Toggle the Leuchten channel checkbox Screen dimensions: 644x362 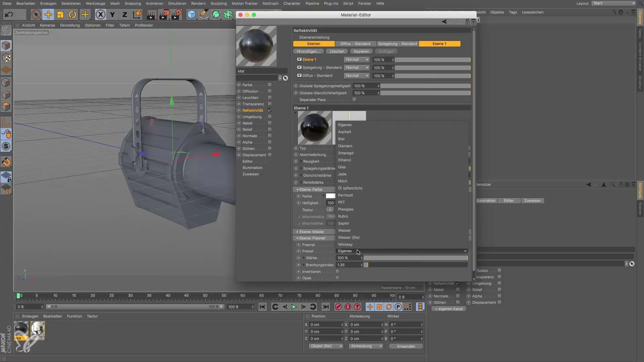coord(270,98)
